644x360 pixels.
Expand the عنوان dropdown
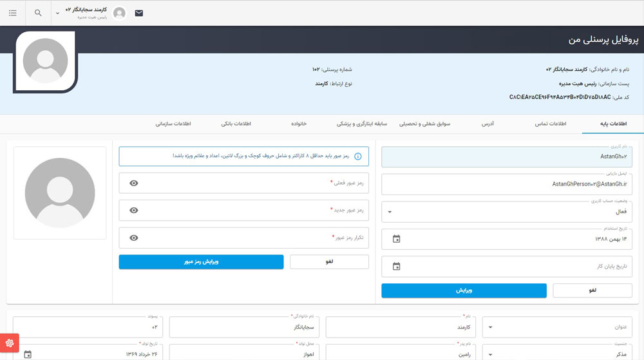click(490, 327)
